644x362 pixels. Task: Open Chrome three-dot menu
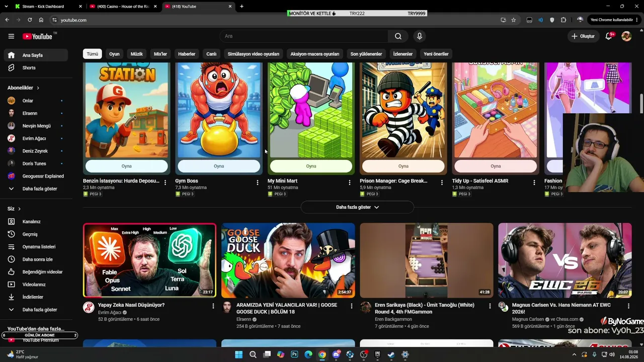point(637,20)
